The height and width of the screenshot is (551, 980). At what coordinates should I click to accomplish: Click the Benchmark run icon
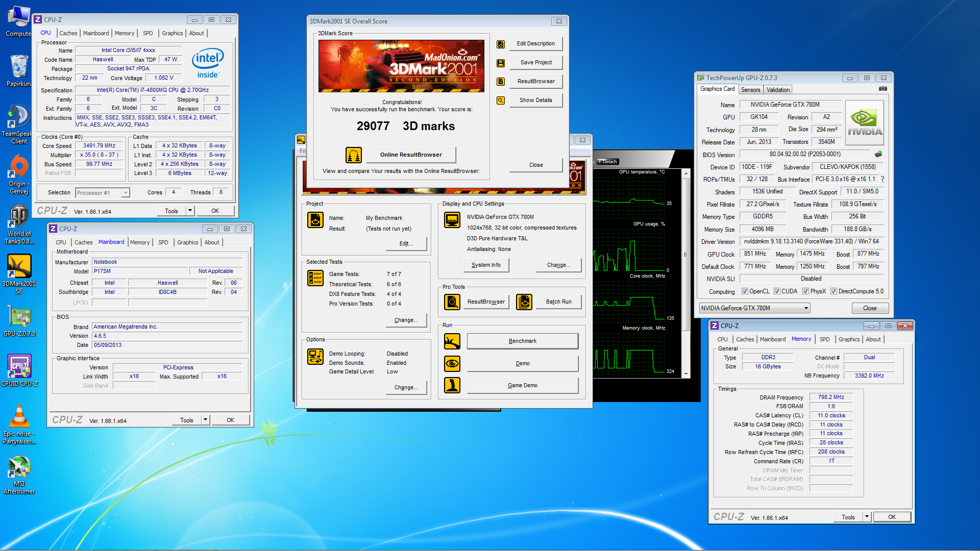click(452, 341)
